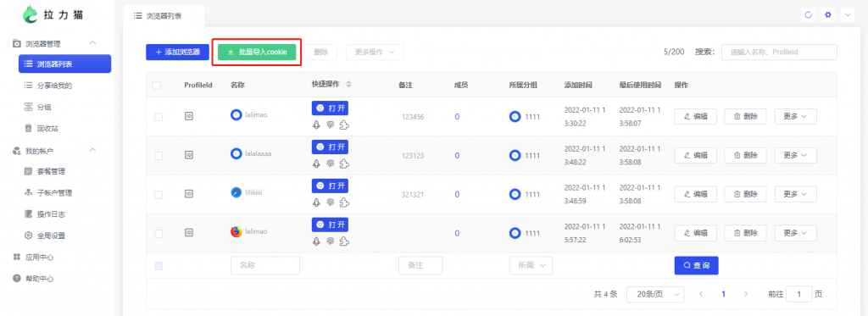Tick the checkbox for the 123456 row
Screen dimensions: 868x316
(x=159, y=117)
